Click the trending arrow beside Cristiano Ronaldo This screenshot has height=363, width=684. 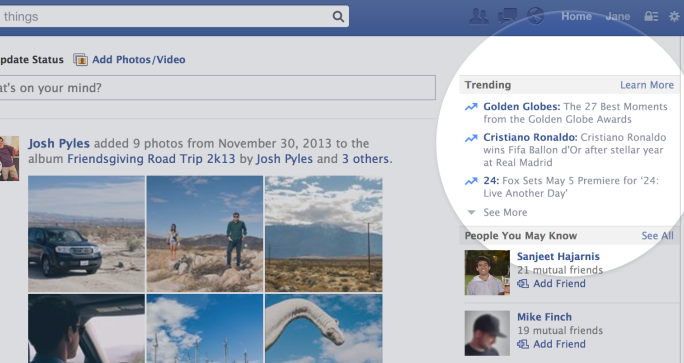point(471,138)
